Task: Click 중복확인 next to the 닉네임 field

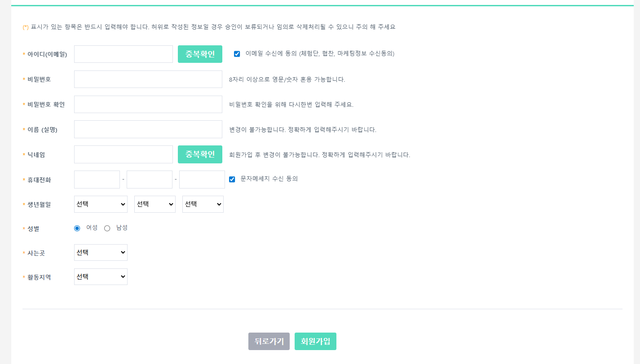Action: click(199, 154)
